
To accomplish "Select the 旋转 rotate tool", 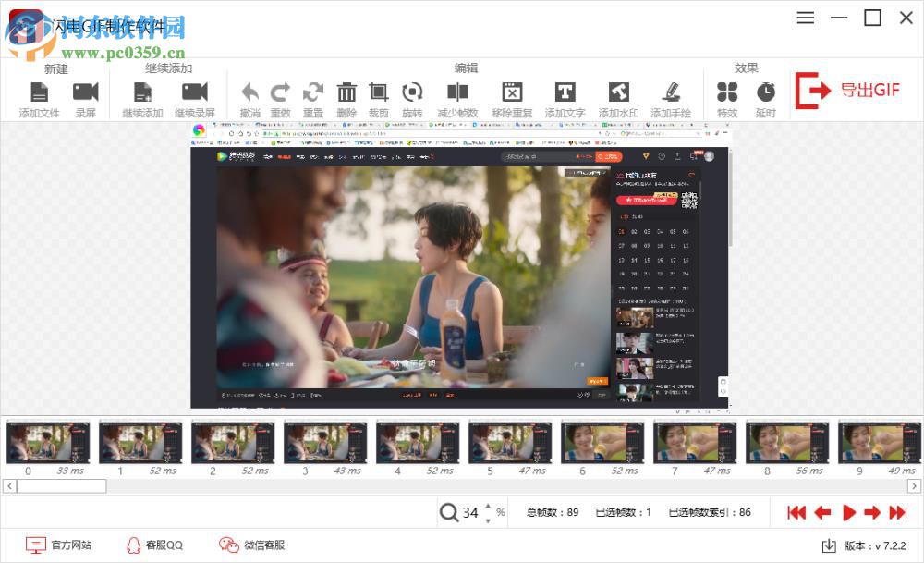I will click(412, 92).
